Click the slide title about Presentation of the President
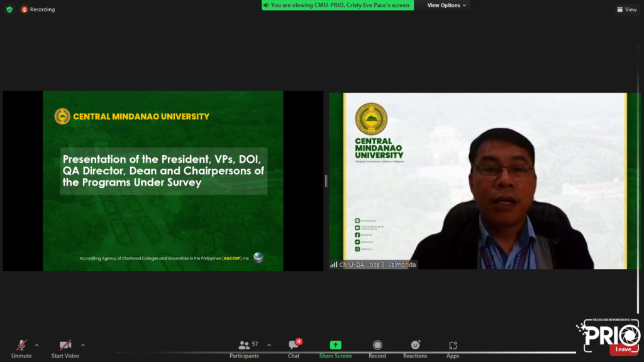This screenshot has height=362, width=644. click(163, 171)
